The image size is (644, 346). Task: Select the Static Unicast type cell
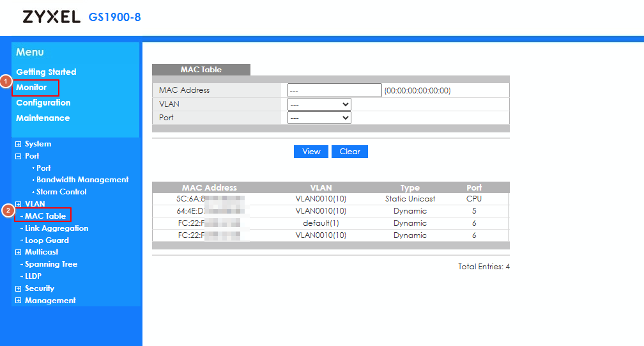410,199
